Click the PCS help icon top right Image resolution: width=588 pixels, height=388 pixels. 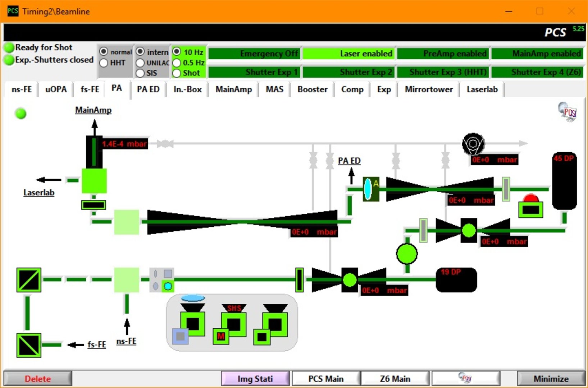(x=568, y=112)
